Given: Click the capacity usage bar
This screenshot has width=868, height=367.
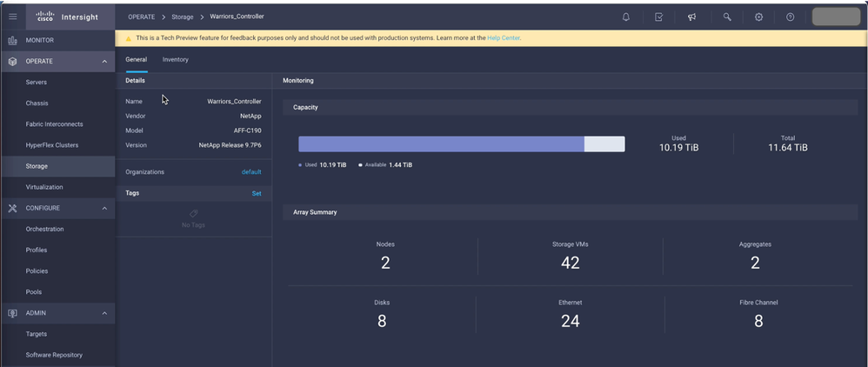Looking at the screenshot, I should (461, 144).
